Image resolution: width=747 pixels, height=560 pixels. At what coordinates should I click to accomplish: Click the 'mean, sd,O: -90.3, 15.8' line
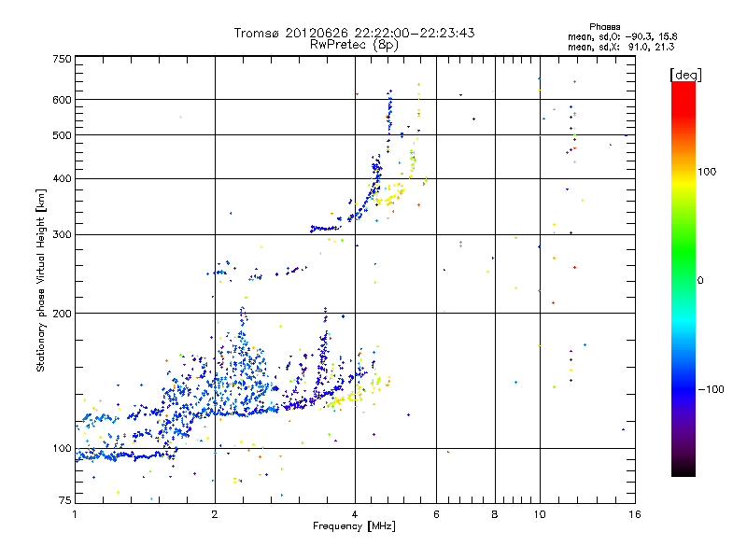pyautogui.click(x=622, y=36)
